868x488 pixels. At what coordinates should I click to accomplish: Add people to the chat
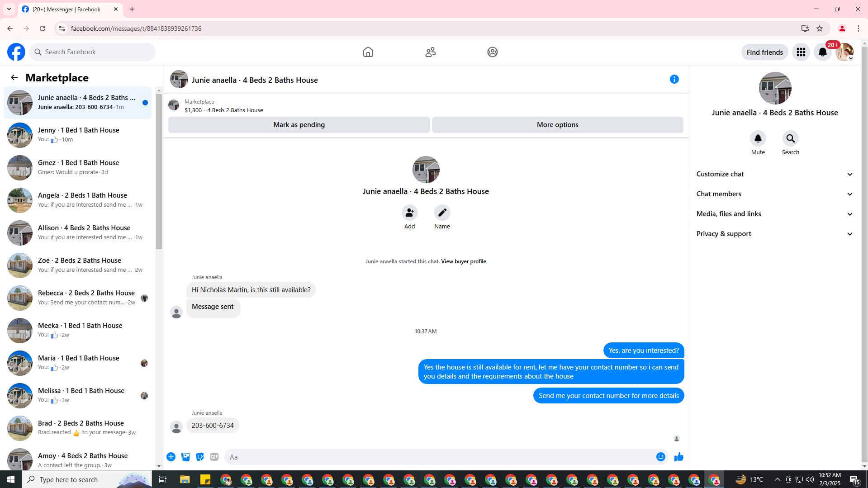click(409, 213)
